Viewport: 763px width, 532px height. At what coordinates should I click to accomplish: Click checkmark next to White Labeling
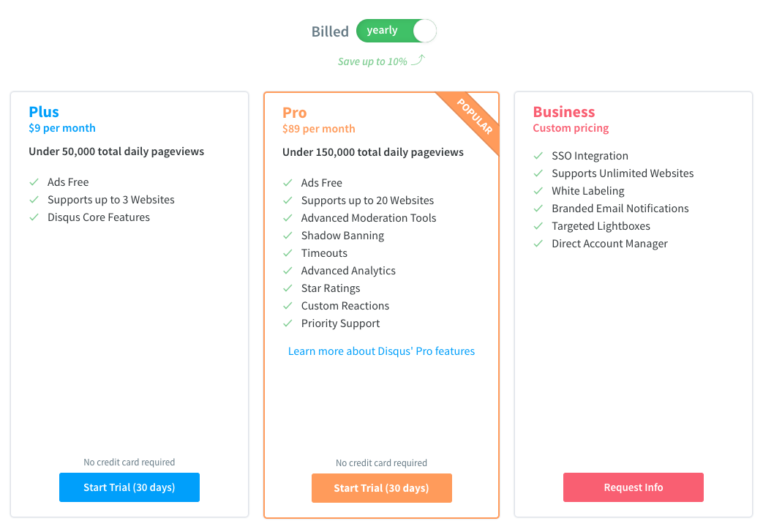coord(538,191)
